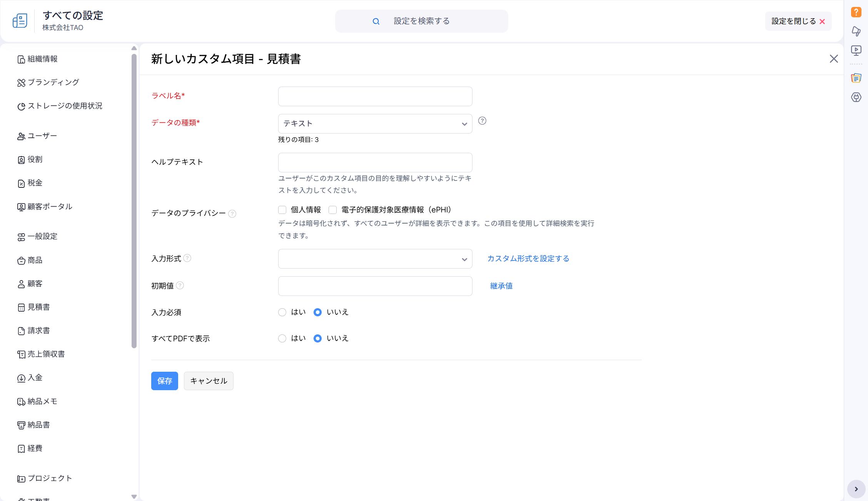Click the sidebar vertical scrollbar

[x=134, y=200]
